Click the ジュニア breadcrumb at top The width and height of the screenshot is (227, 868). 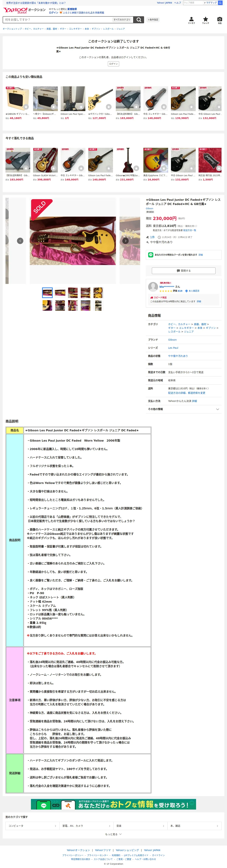point(120,29)
